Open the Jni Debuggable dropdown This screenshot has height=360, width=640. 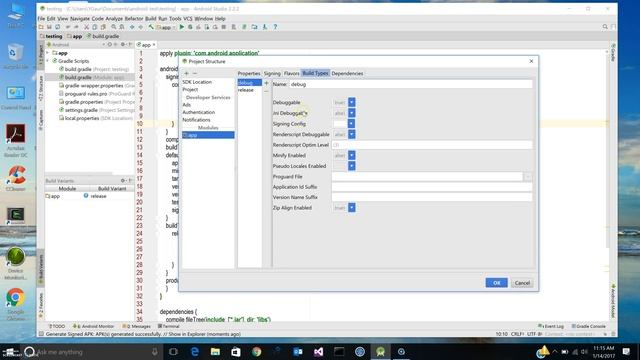[351, 113]
